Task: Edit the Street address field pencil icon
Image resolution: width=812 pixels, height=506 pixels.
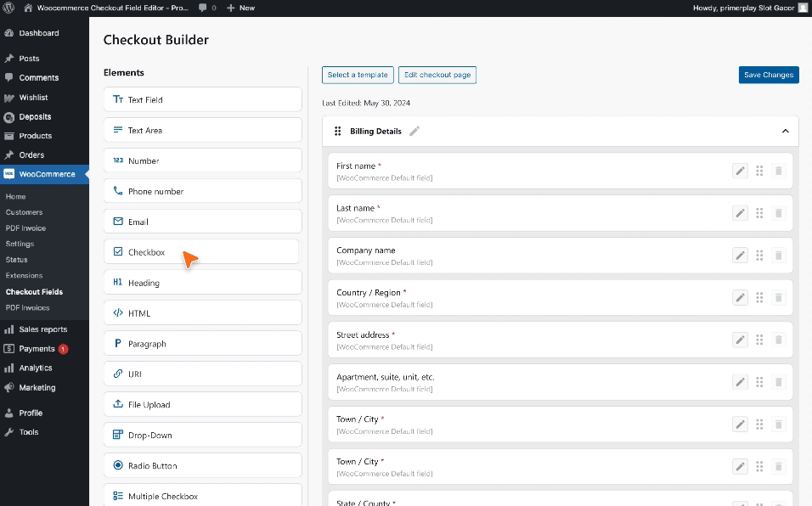Action: (741, 340)
